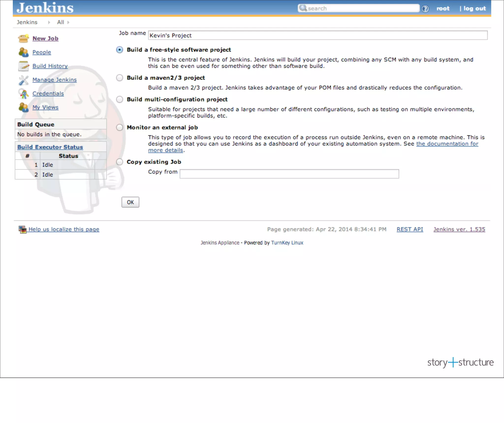Screen dimensions: 504x423
Task: Click the search help question mark icon
Action: click(425, 9)
